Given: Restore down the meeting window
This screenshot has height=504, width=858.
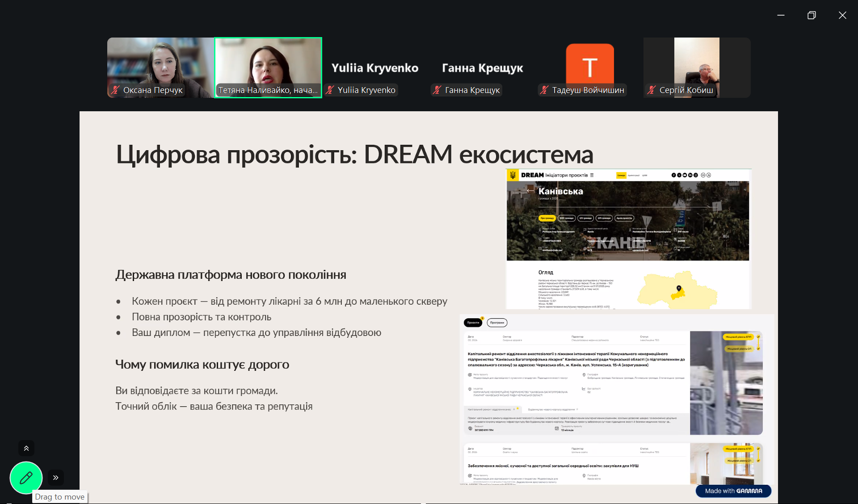Looking at the screenshot, I should 812,15.
